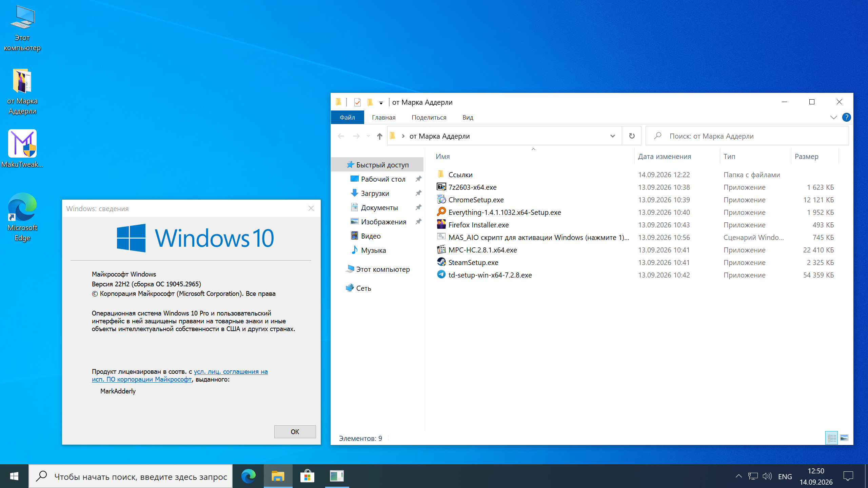The image size is (868, 488).
Task: Open the Поделиться ribbon tab
Action: pos(429,117)
